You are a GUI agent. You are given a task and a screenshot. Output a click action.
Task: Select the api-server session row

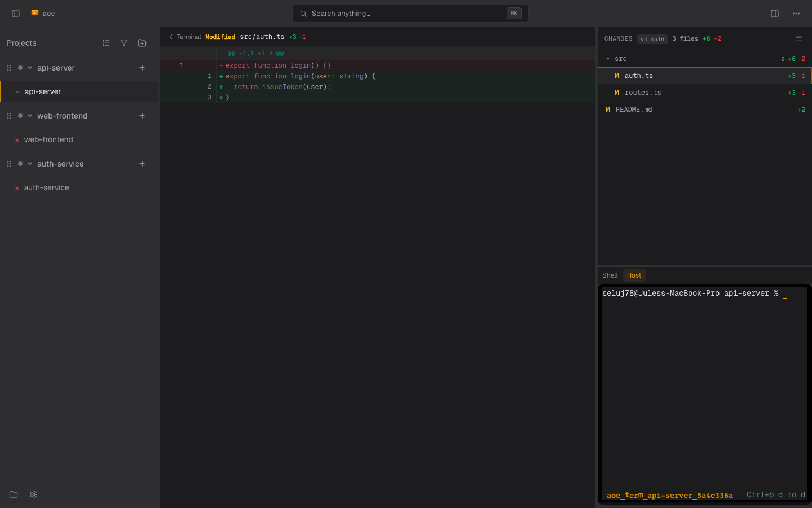(x=79, y=91)
